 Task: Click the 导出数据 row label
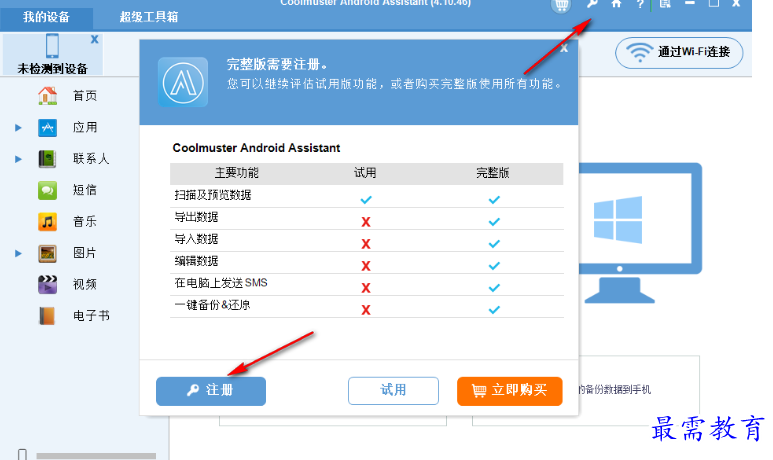pos(196,217)
